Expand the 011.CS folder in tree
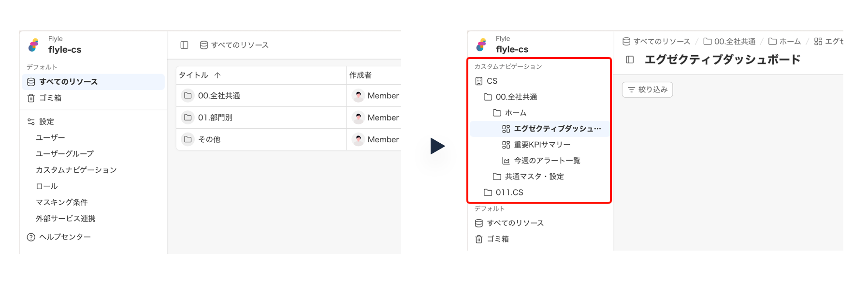Viewport: 868px width, 299px height. point(509,193)
